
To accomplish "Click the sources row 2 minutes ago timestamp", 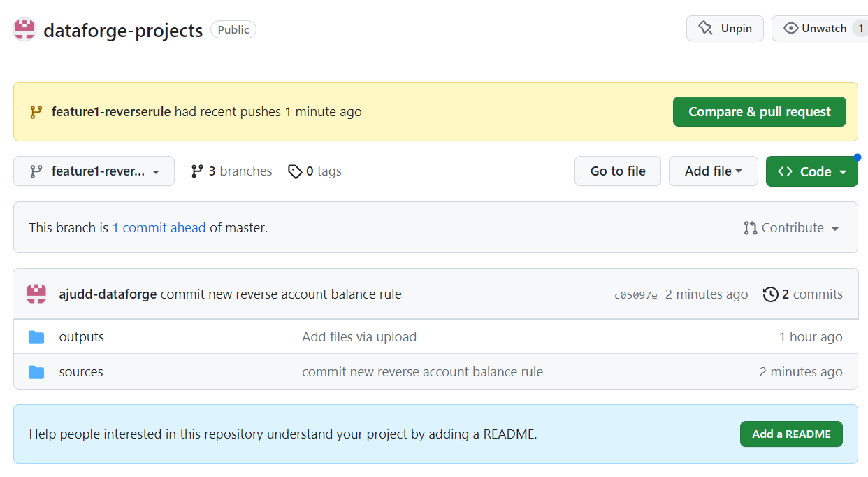I will point(801,372).
